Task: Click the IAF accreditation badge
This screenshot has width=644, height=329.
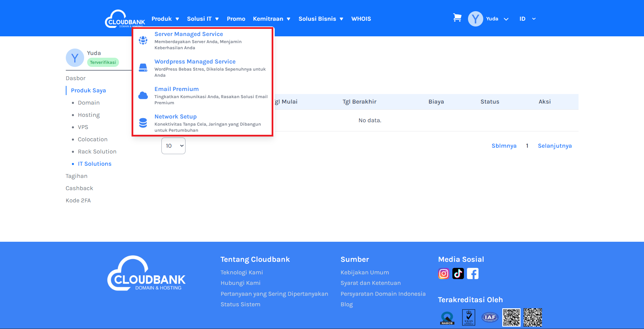Action: click(x=490, y=317)
